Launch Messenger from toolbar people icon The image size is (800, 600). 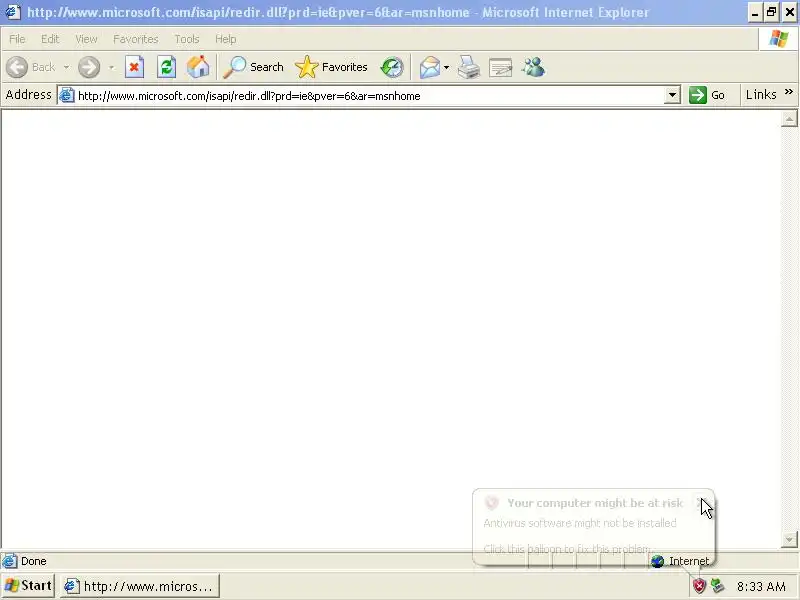tap(534, 67)
